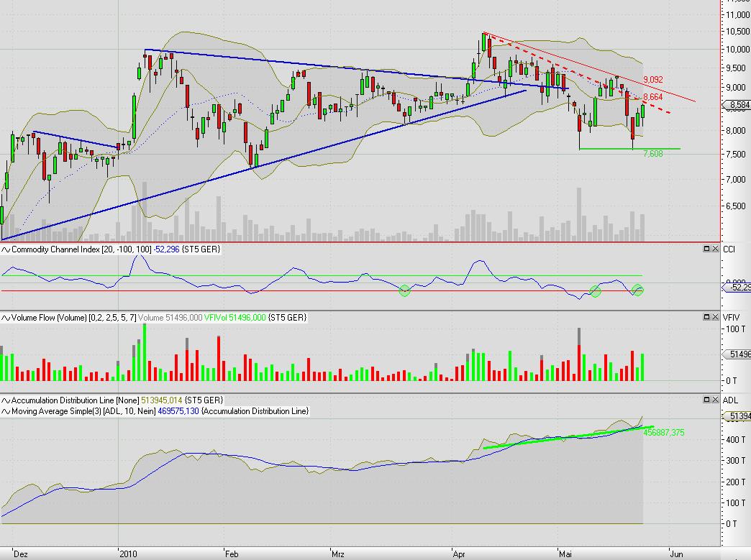Click the wave icon beside Commodity Channel Index
The image size is (751, 560).
coord(5,249)
